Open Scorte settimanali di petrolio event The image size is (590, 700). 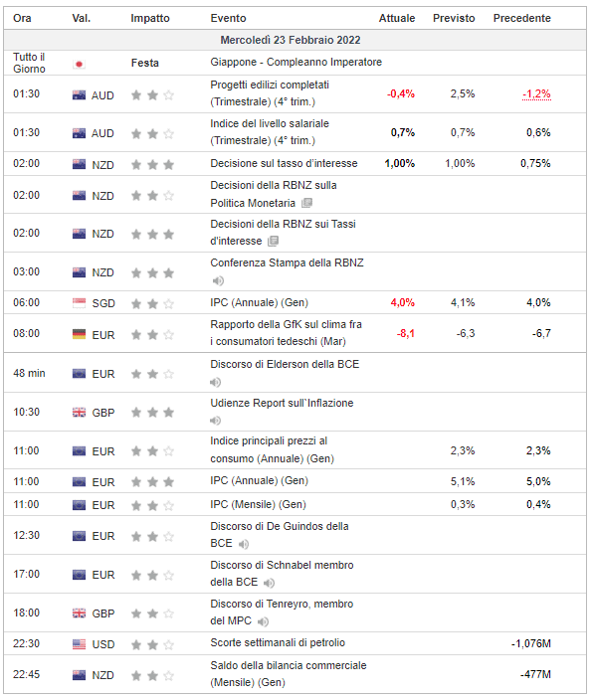click(x=278, y=643)
